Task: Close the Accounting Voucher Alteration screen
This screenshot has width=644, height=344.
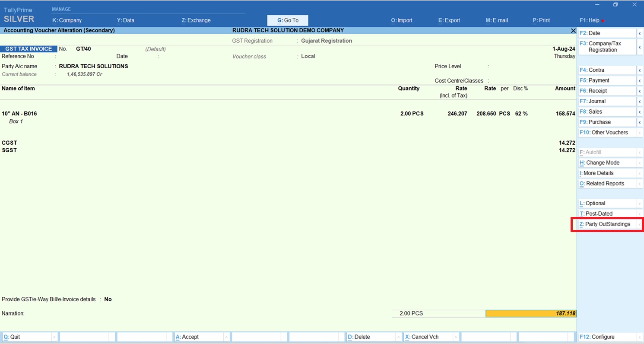Action: click(573, 31)
